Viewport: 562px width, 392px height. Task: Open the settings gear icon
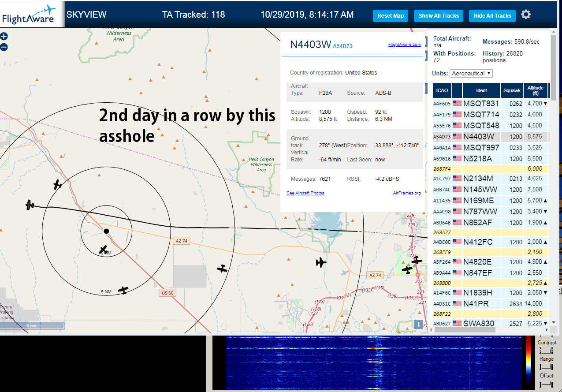[526, 15]
